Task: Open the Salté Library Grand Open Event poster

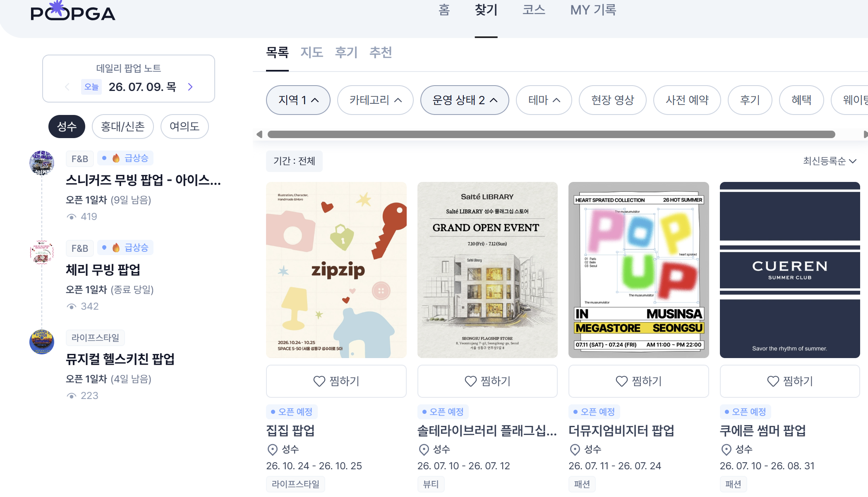Action: coord(487,270)
